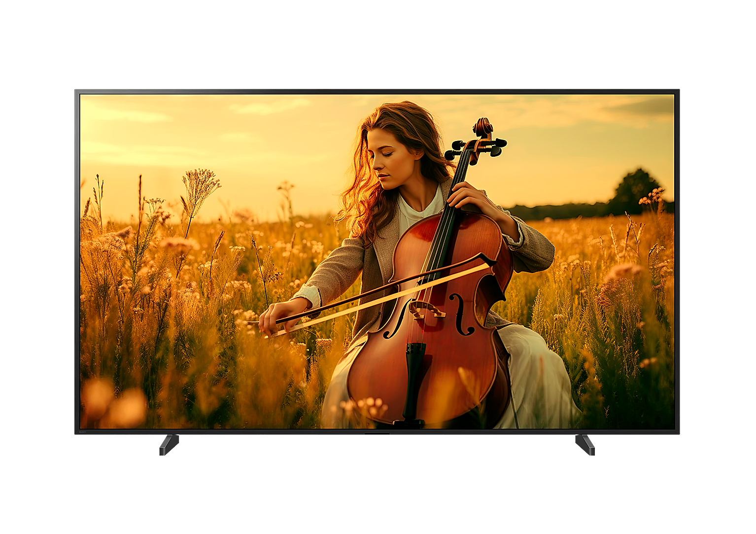Click the cello's scroll at the top
The width and height of the screenshot is (756, 534).
point(482,127)
